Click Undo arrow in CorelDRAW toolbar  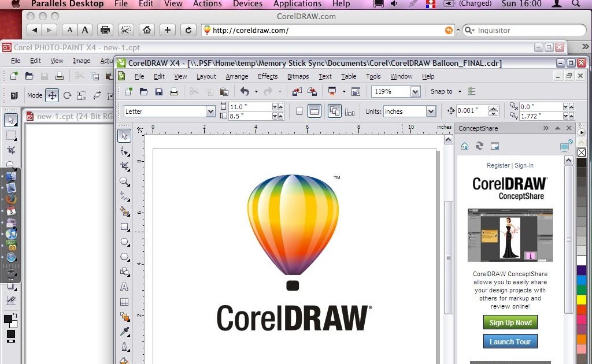click(245, 91)
